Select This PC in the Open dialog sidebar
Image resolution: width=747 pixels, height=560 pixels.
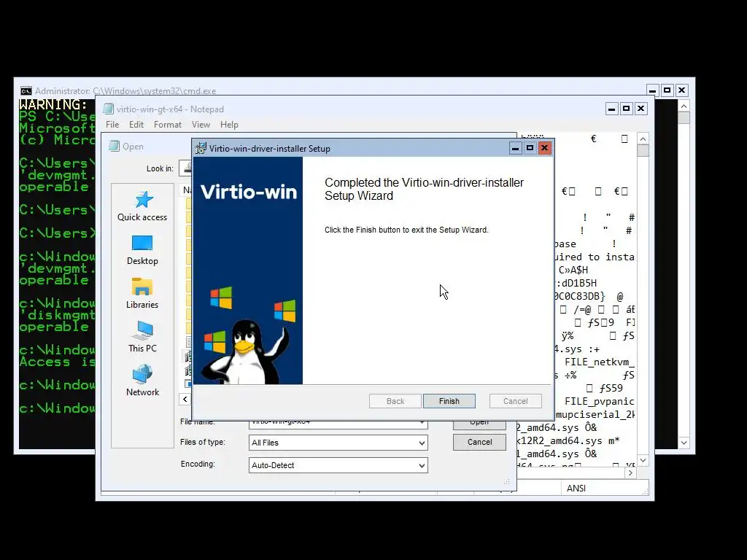pos(142,337)
